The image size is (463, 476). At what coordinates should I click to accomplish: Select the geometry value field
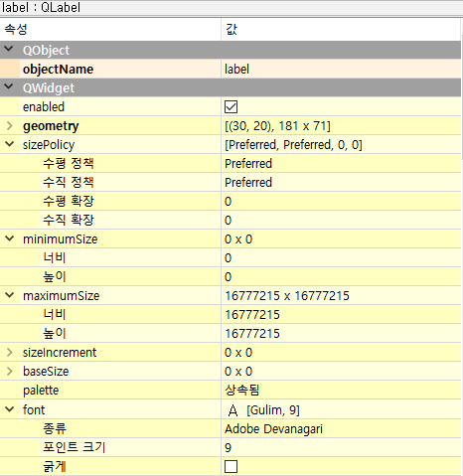coord(341,126)
